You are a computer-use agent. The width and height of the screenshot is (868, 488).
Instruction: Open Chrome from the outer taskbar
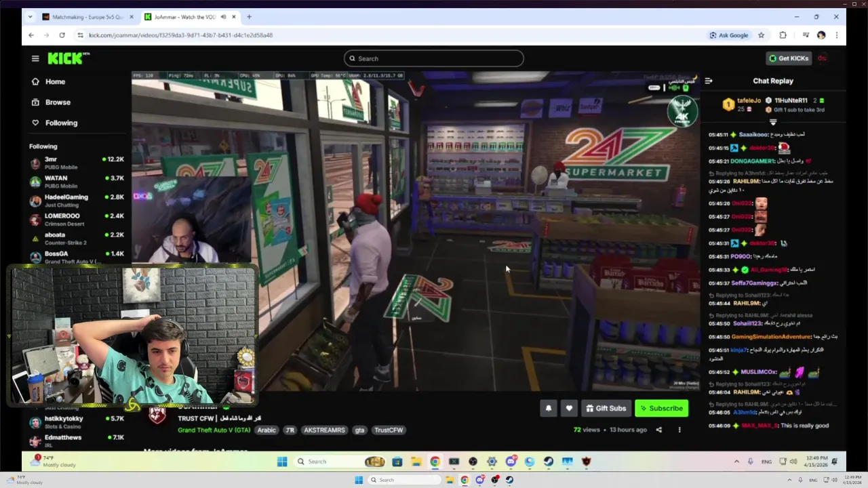[465, 480]
